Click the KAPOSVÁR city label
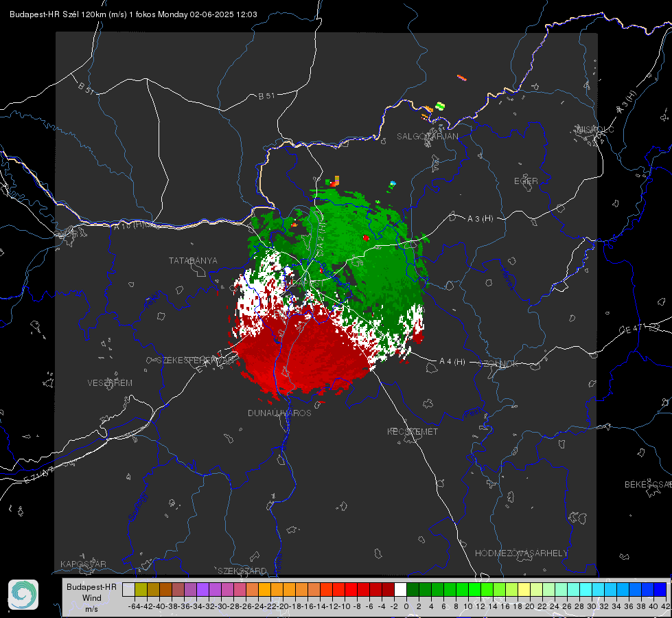This screenshot has width=672, height=618. 83,564
